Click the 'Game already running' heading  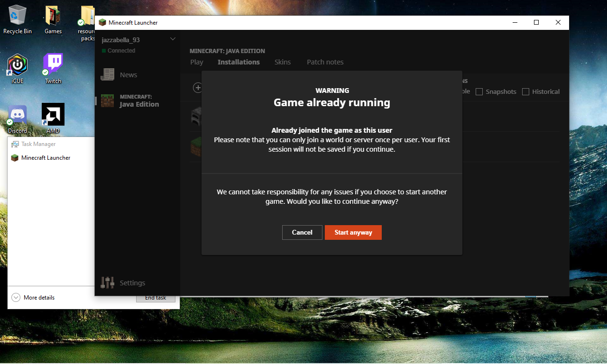tap(332, 102)
